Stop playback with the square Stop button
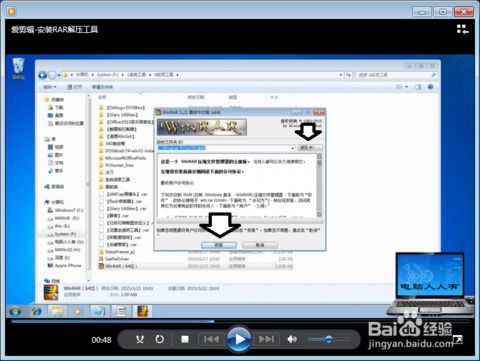The width and height of the screenshot is (480, 361). pos(185,339)
